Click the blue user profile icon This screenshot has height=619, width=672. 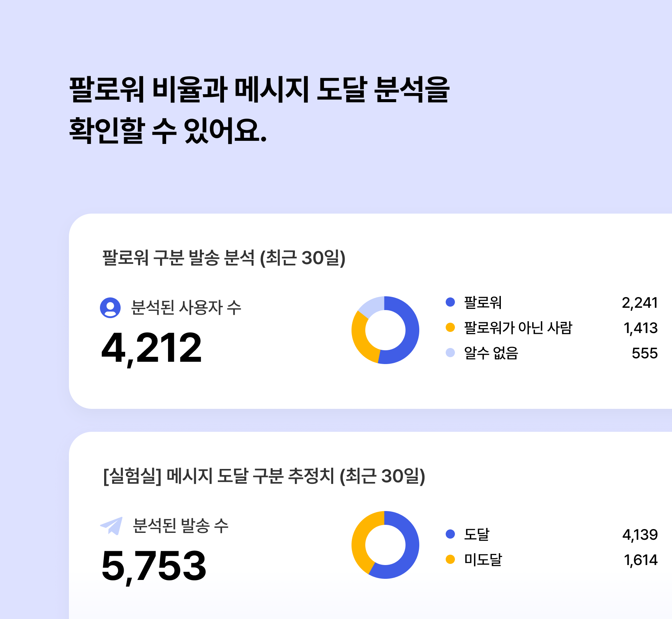(110, 308)
